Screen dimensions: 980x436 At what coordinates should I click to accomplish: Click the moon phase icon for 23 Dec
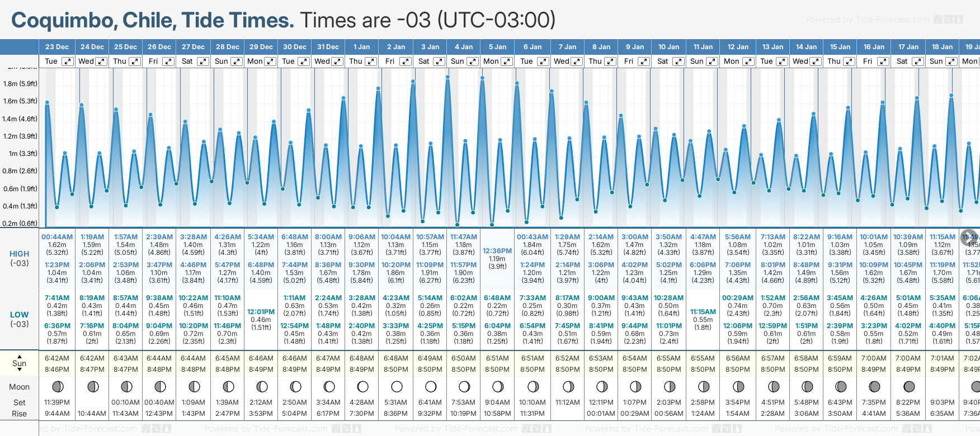tap(57, 387)
